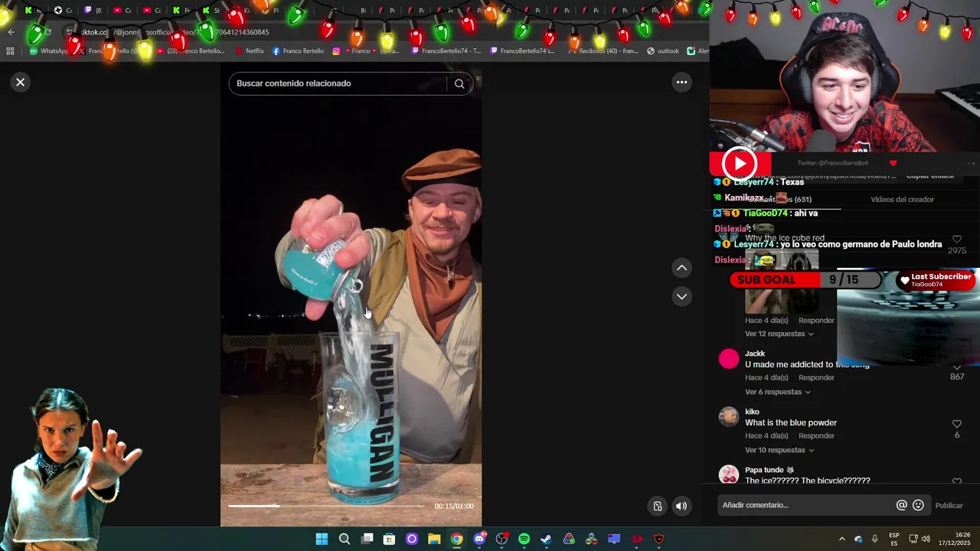Go to previous video with up chevron
The height and width of the screenshot is (551, 980).
(681, 268)
